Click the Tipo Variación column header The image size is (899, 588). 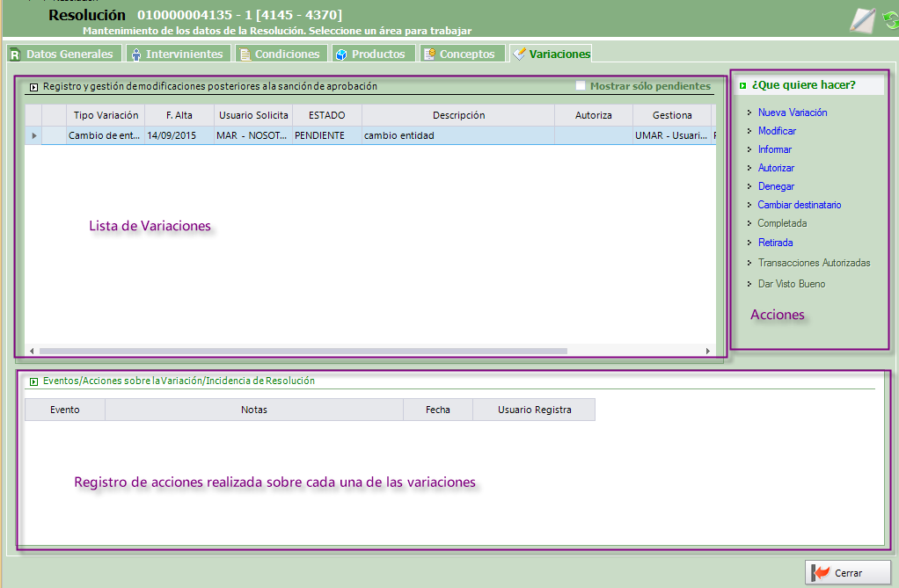click(x=106, y=115)
